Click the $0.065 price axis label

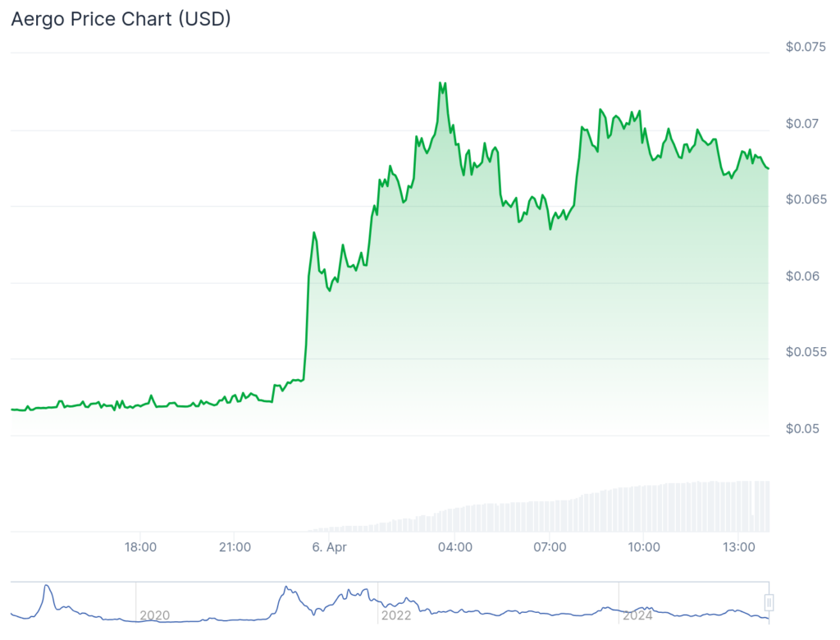pyautogui.click(x=805, y=199)
